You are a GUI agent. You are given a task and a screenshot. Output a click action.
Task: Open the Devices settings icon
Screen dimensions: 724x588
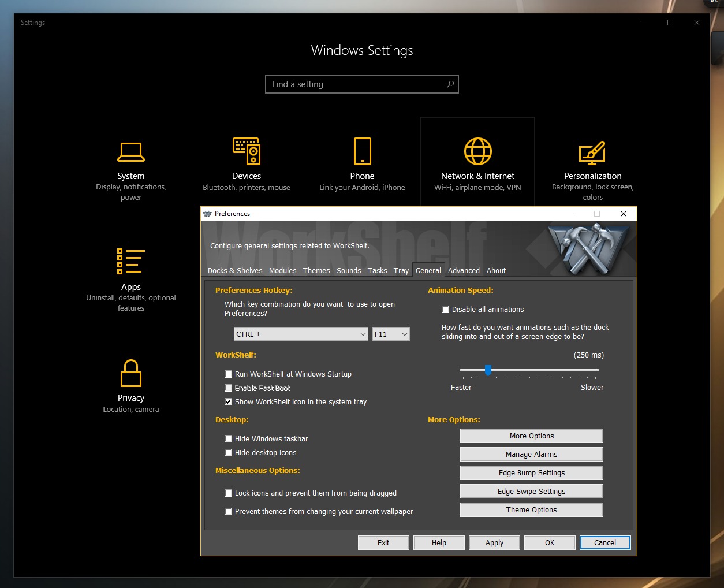247,151
